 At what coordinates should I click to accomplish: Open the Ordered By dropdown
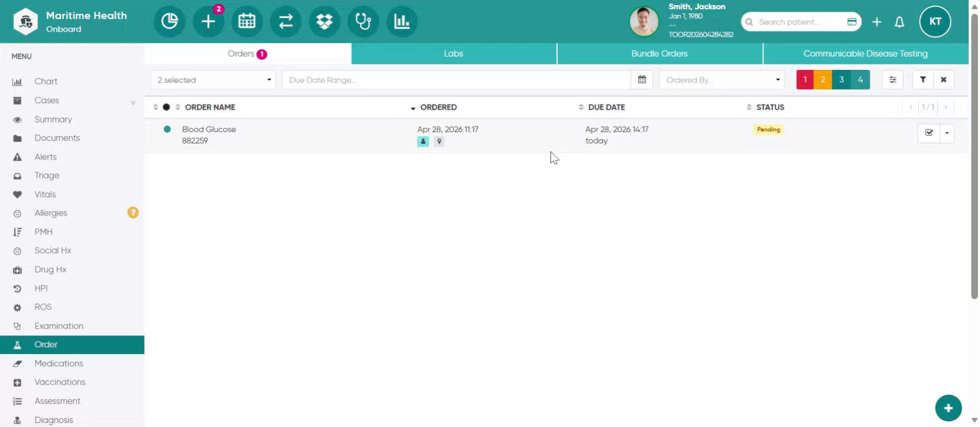click(722, 80)
